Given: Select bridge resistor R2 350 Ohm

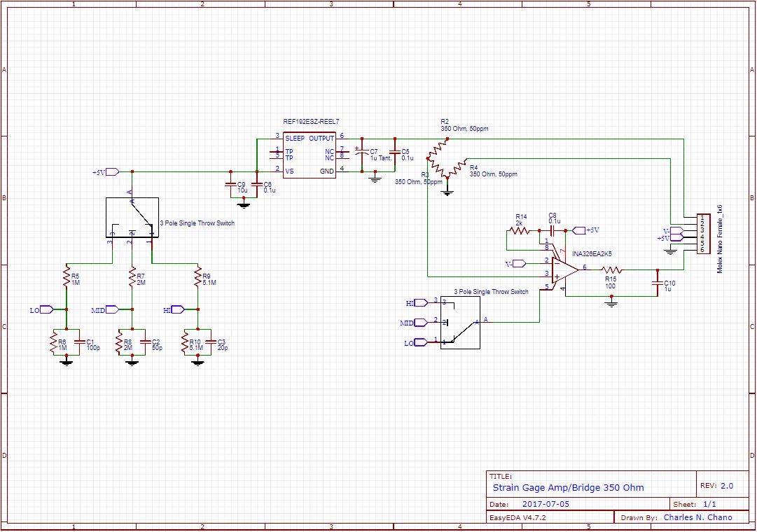Looking at the screenshot, I should point(438,148).
